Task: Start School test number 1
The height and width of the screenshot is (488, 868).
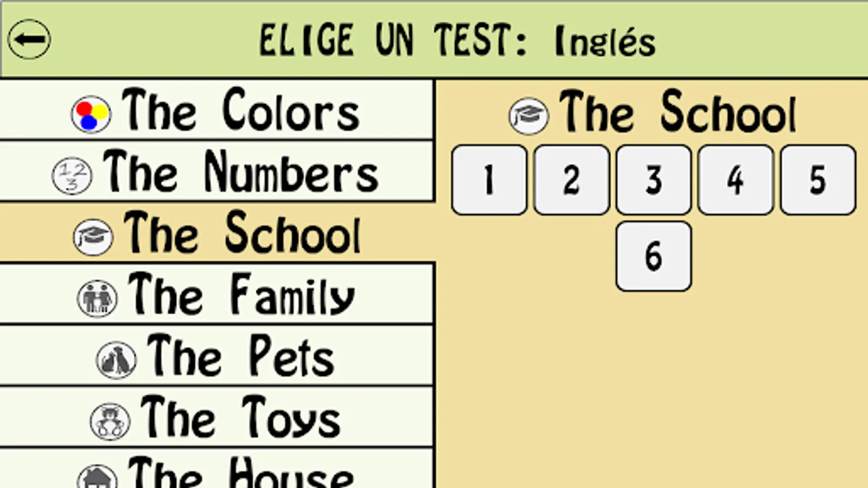Action: [x=489, y=179]
